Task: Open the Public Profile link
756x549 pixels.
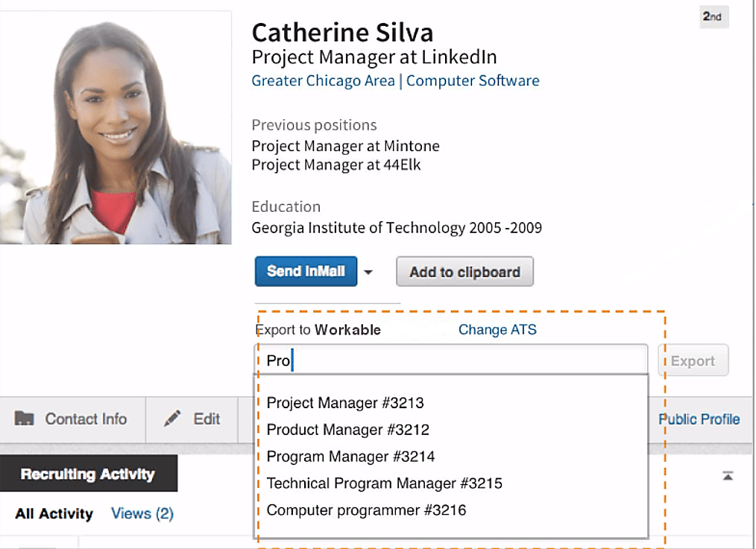Action: [x=699, y=419]
